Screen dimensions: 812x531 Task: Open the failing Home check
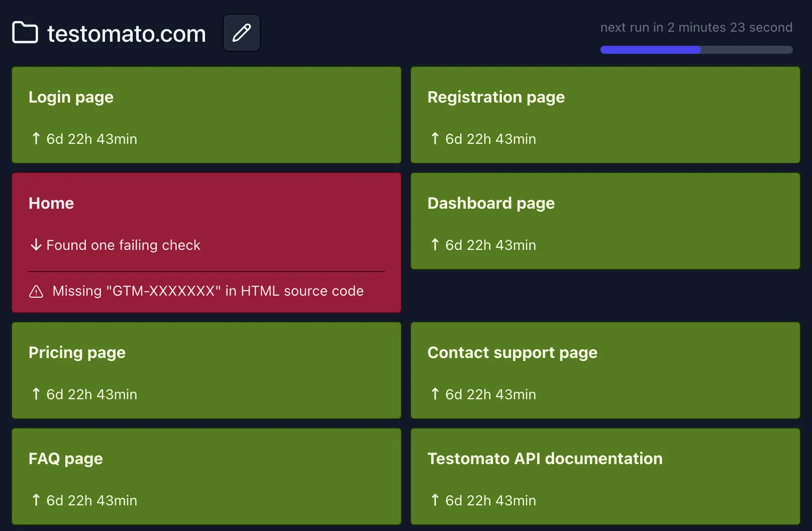pos(207,243)
